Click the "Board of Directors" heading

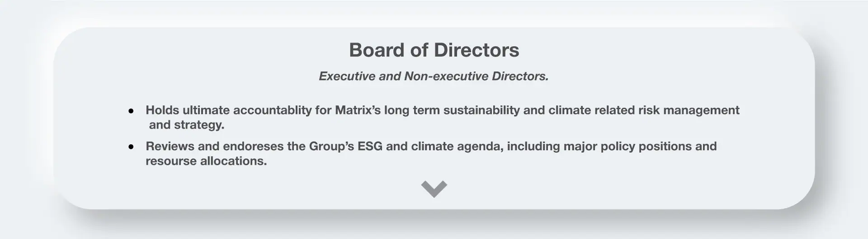click(434, 50)
